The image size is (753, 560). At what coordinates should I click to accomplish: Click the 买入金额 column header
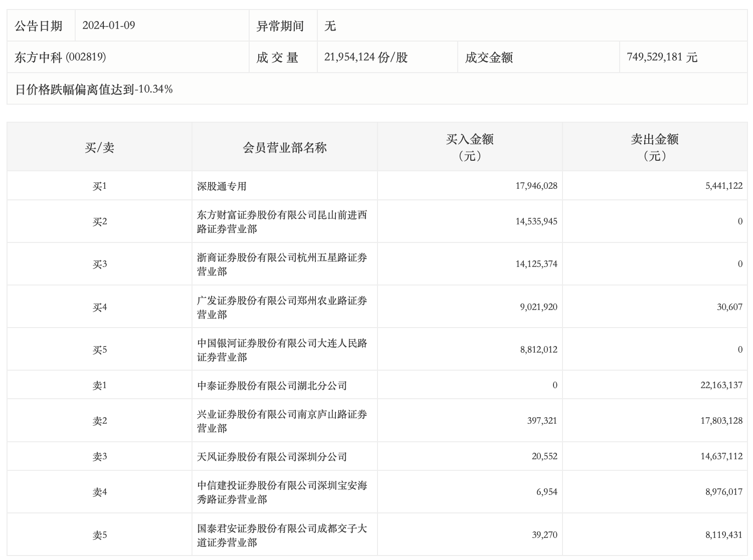470,147
